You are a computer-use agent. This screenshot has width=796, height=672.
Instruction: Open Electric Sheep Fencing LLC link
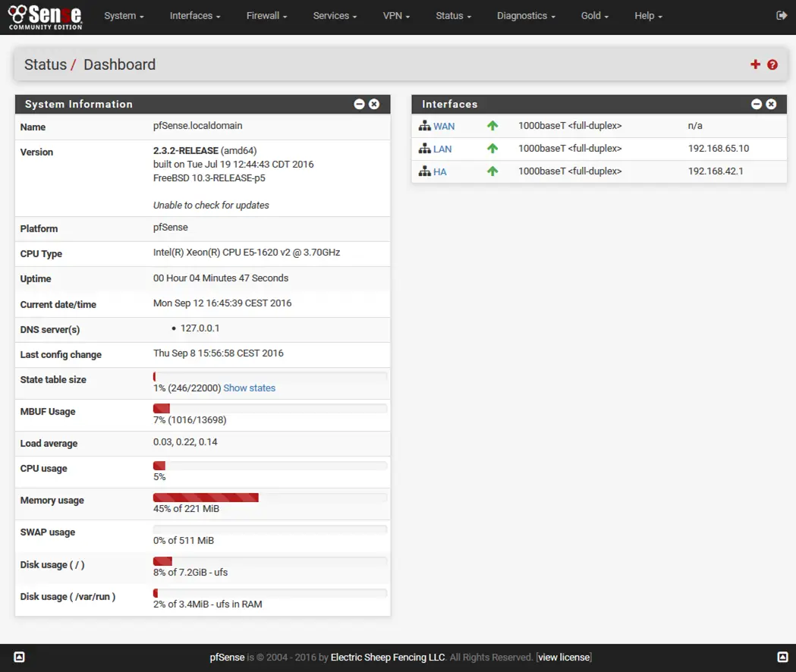pos(387,658)
